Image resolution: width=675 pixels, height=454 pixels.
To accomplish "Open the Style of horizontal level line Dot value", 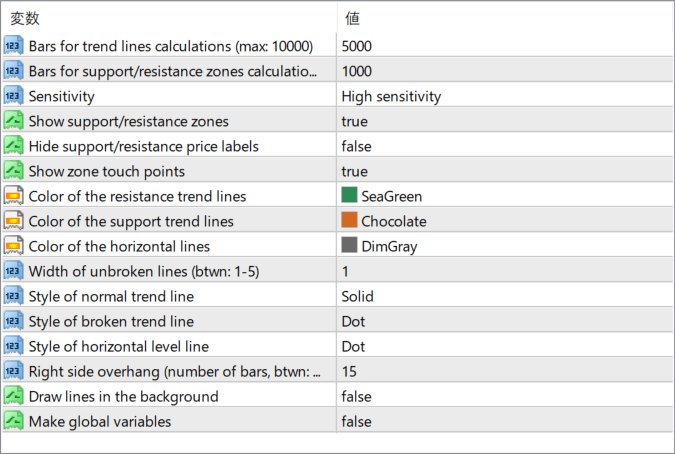I will click(353, 346).
